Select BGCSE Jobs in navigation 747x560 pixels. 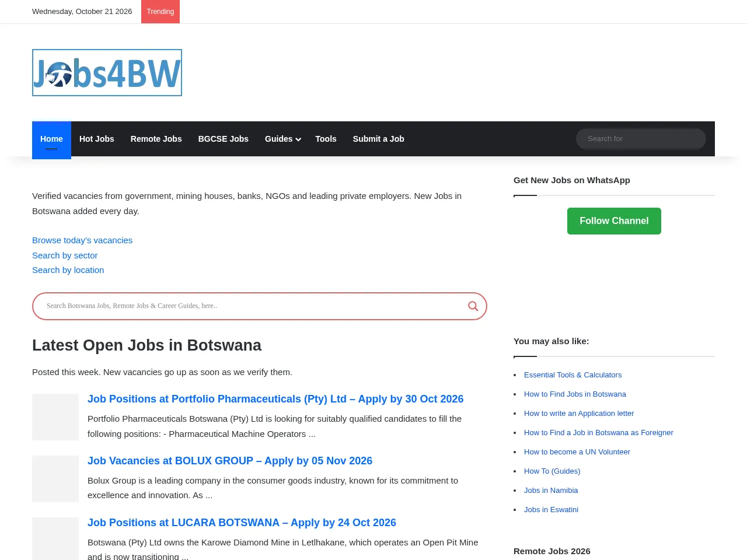224,139
